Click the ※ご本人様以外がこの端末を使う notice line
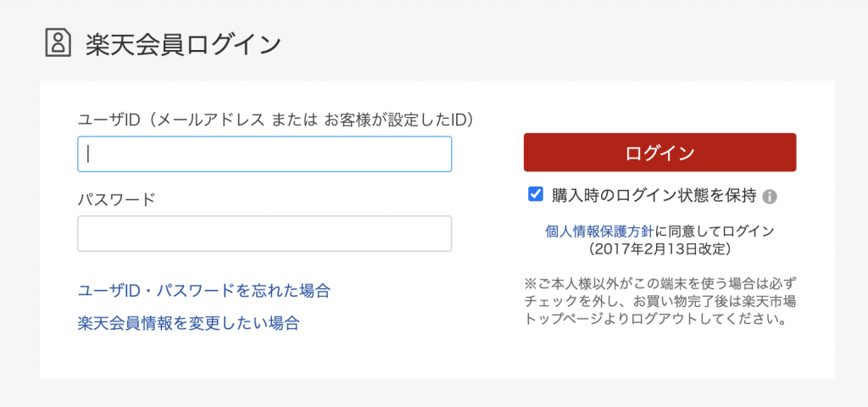Screen dimensions: 868x407 click(x=660, y=284)
